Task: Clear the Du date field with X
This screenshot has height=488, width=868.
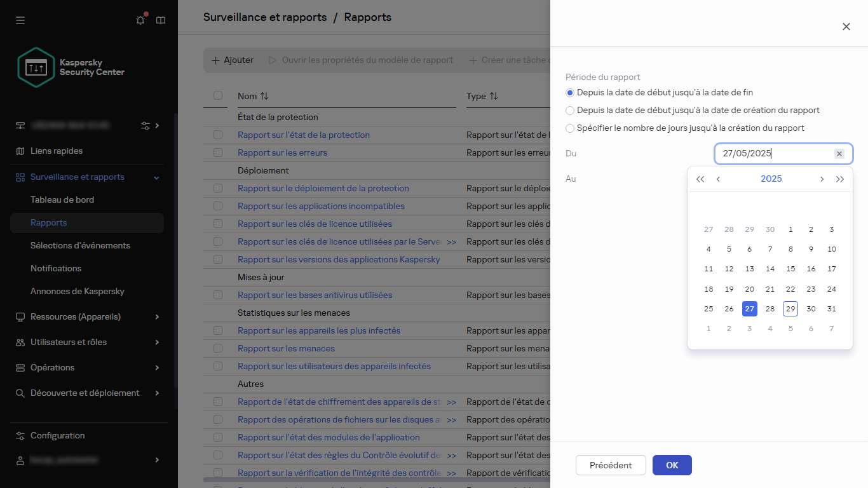Action: pos(839,154)
